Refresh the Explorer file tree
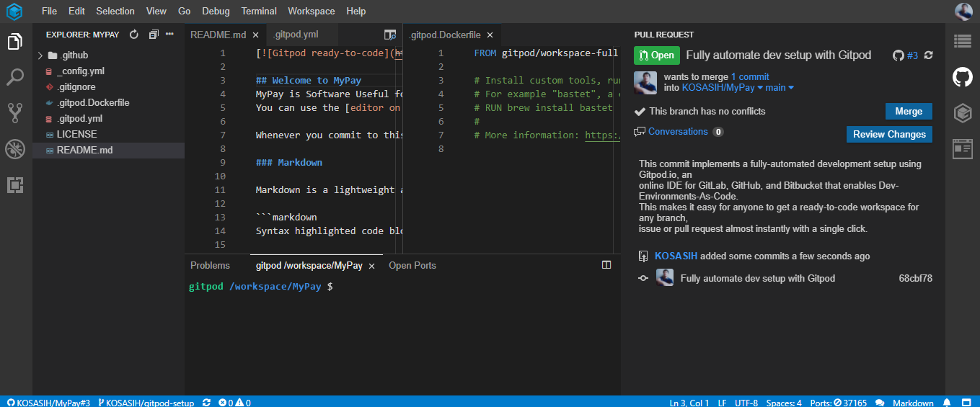Viewport: 980px width, 407px height. (134, 34)
